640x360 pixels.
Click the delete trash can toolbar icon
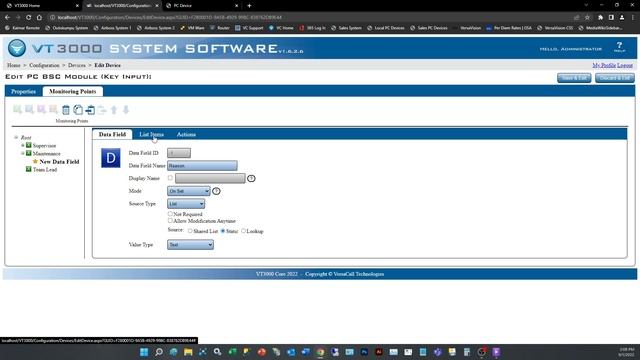coord(66,110)
